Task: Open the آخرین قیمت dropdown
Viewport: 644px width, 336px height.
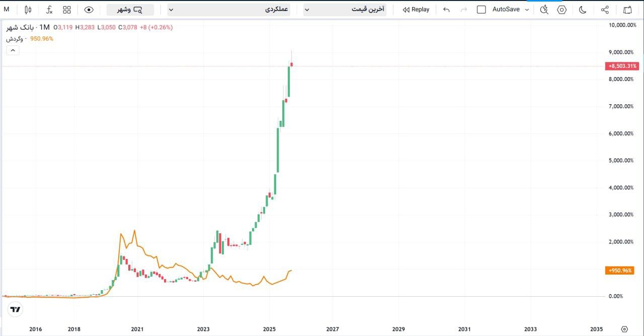Action: (x=345, y=10)
